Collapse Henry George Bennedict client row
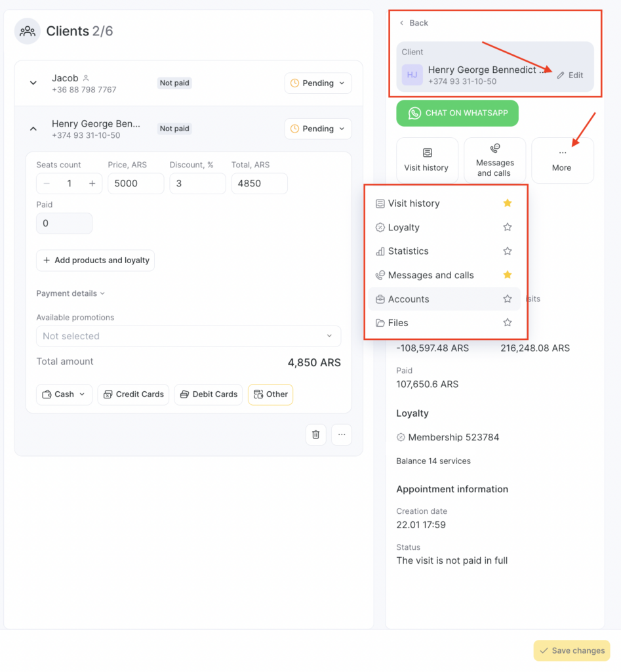 point(33,129)
